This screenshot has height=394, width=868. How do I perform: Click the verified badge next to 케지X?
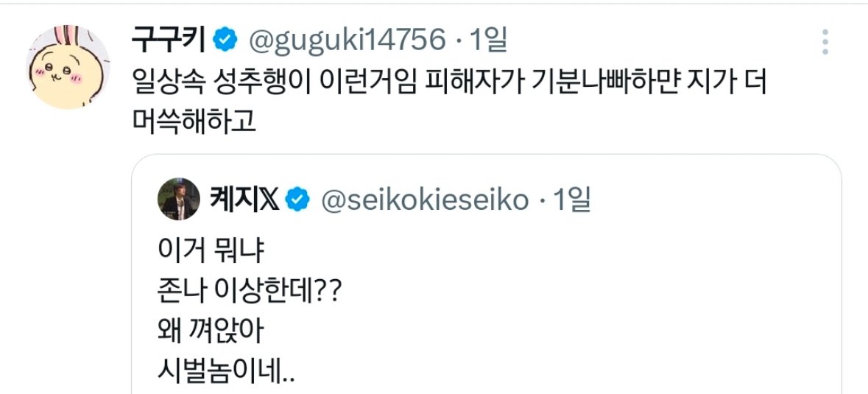297,200
